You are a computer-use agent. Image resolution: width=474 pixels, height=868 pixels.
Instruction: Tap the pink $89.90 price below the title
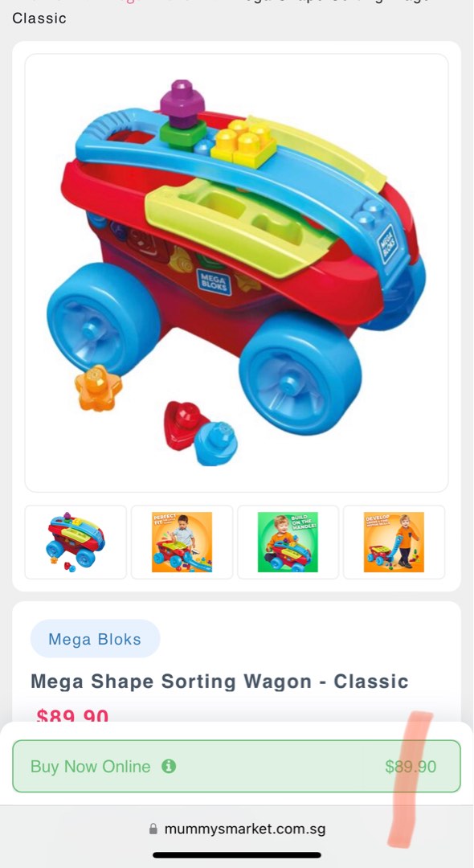coord(72,716)
